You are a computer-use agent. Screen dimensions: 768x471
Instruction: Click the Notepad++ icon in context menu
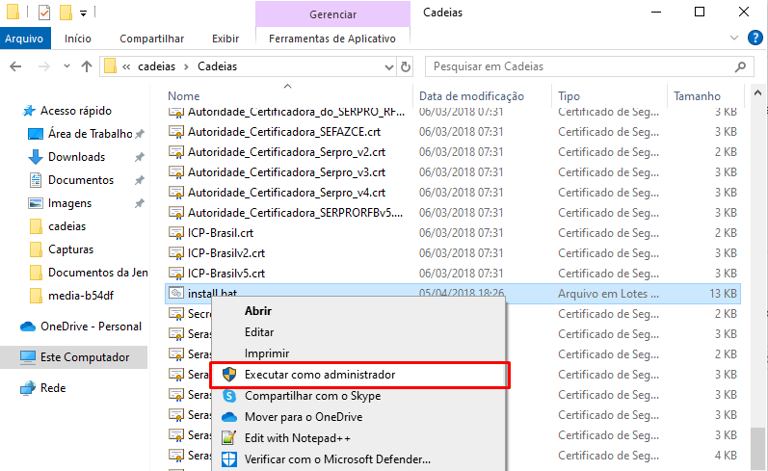pos(229,438)
